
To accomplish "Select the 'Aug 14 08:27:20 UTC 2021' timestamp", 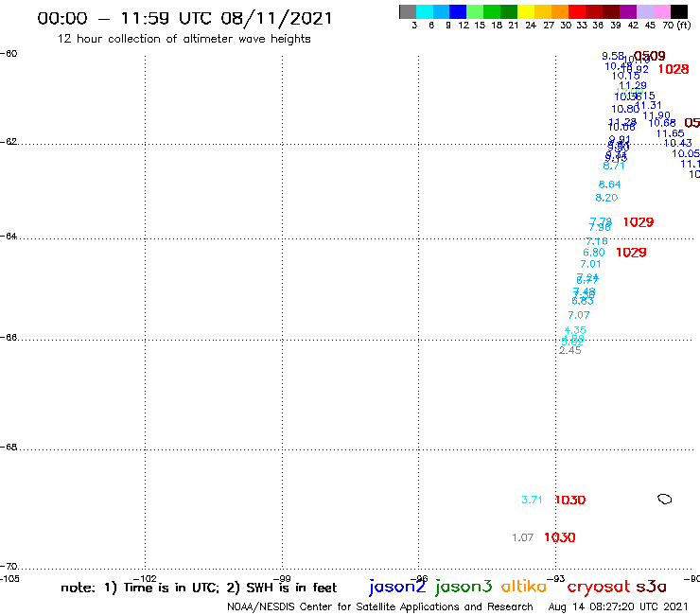I will coord(619,606).
